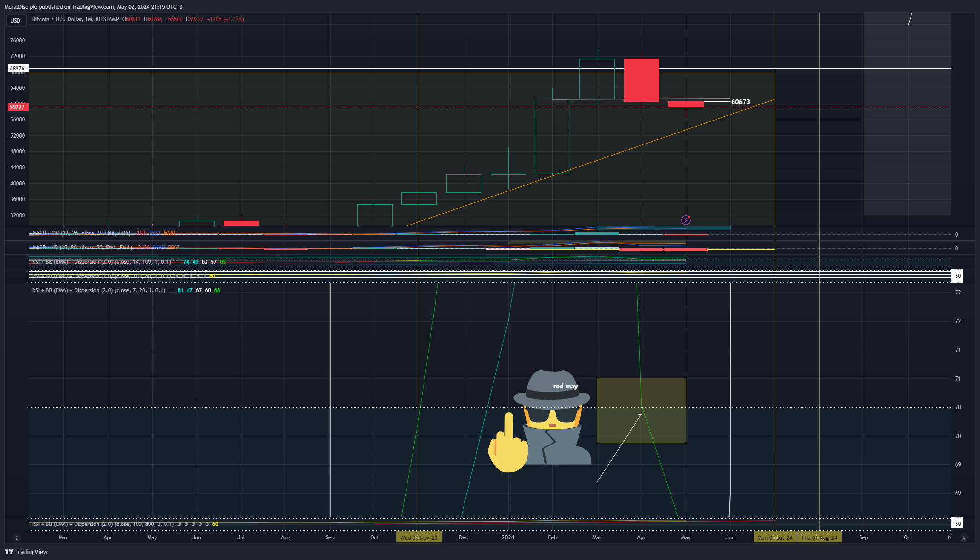Click the MoralDisciple published header text
The image size is (980, 560).
[93, 7]
